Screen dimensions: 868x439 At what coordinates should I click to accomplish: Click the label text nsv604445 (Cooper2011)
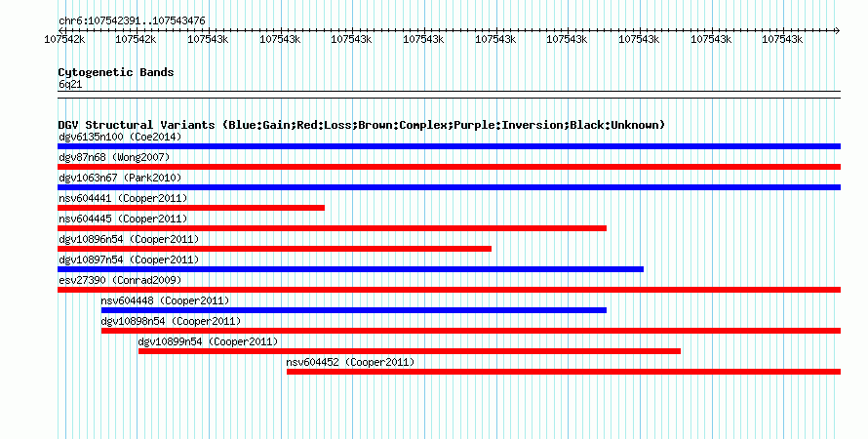123,219
